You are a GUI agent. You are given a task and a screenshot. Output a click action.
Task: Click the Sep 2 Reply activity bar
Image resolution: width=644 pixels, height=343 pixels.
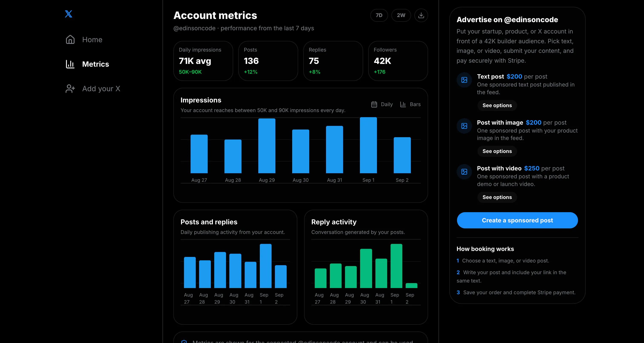point(411,286)
